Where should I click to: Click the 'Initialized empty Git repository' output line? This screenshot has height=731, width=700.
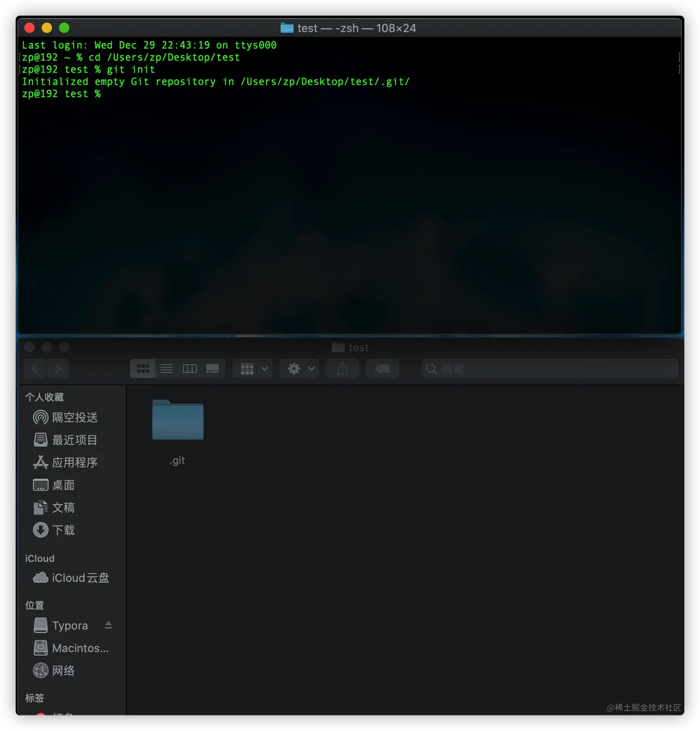click(x=216, y=81)
